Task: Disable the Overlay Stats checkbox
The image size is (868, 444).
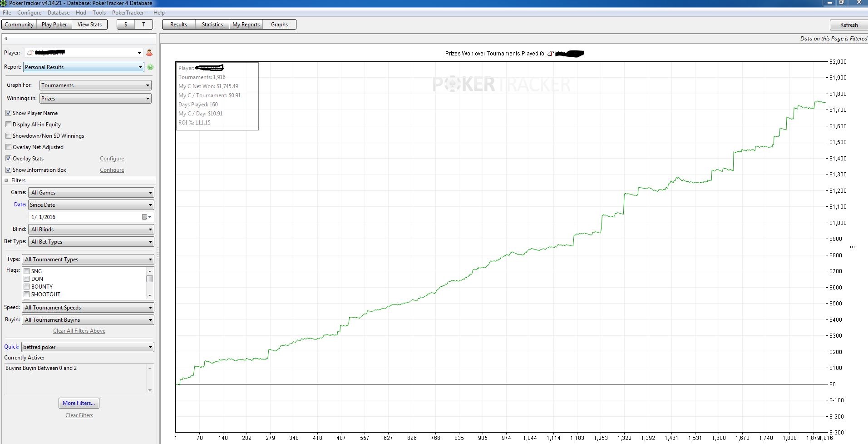Action: tap(8, 159)
